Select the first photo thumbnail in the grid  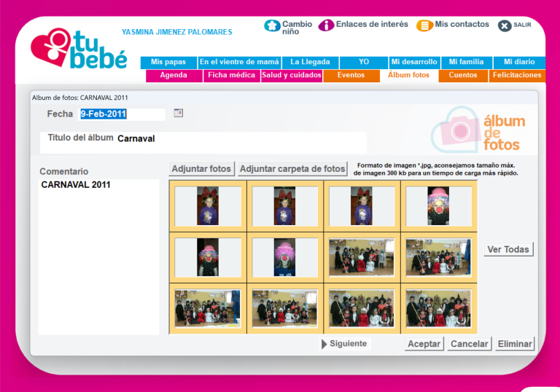208,205
